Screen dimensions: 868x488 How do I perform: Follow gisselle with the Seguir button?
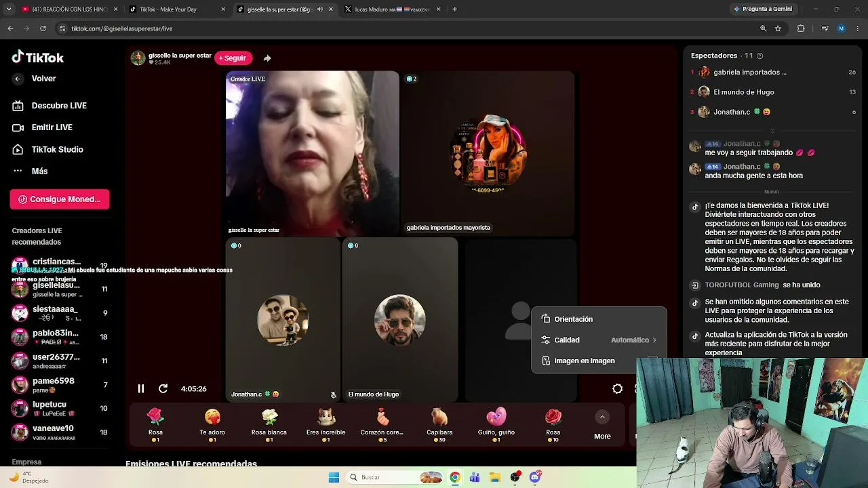233,58
